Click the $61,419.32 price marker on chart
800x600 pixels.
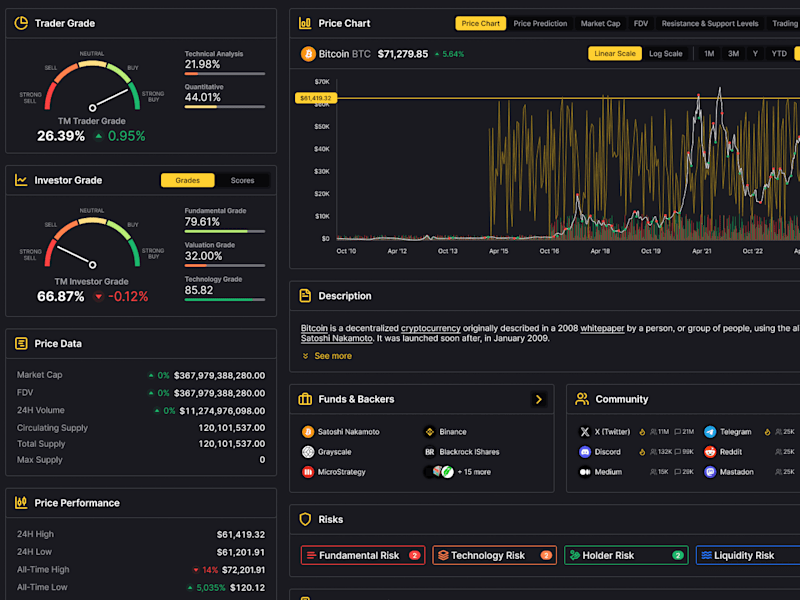(316, 98)
